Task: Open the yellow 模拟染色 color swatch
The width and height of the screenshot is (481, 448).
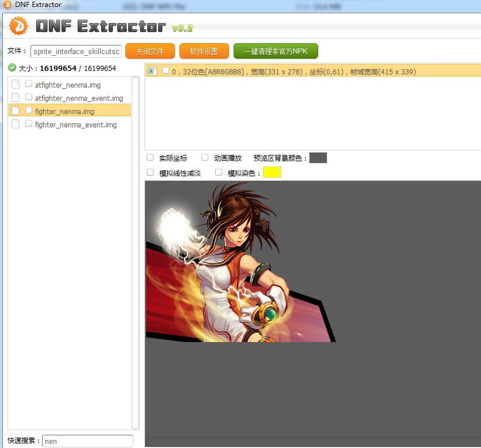Action: coord(272,172)
